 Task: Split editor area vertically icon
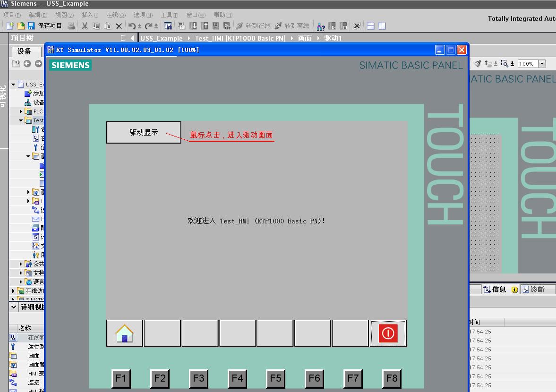click(382, 26)
